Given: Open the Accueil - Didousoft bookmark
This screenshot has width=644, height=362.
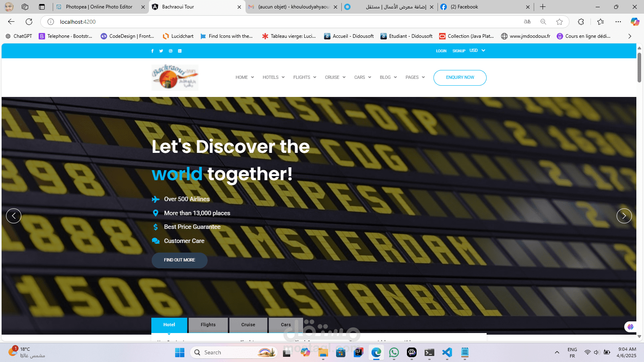Looking at the screenshot, I should click(349, 36).
